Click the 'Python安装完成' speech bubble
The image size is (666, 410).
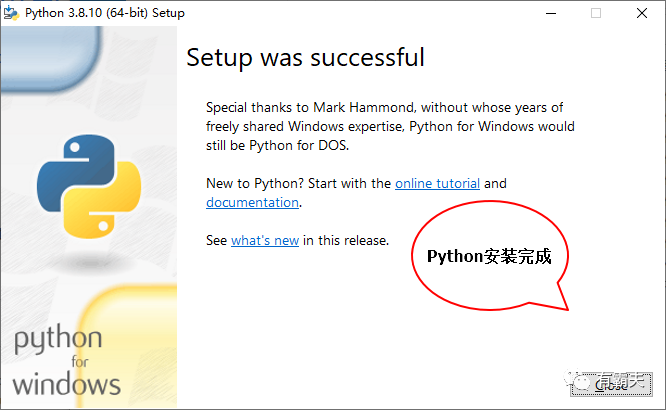click(x=489, y=255)
